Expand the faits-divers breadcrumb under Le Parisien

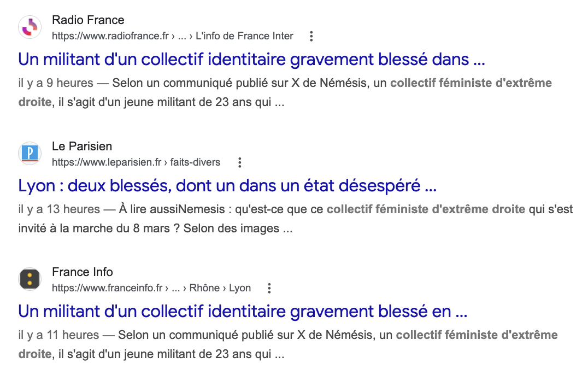coord(195,162)
